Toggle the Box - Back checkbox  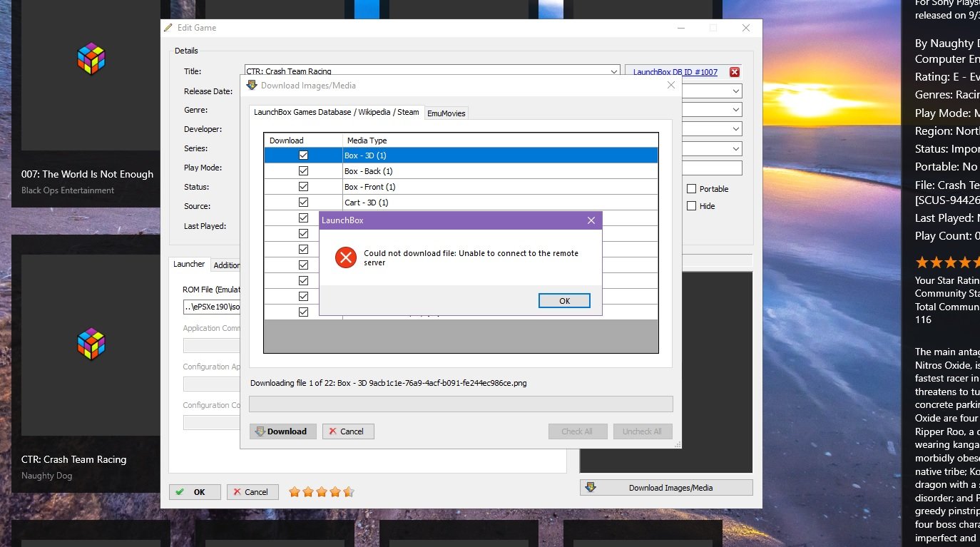[x=303, y=171]
